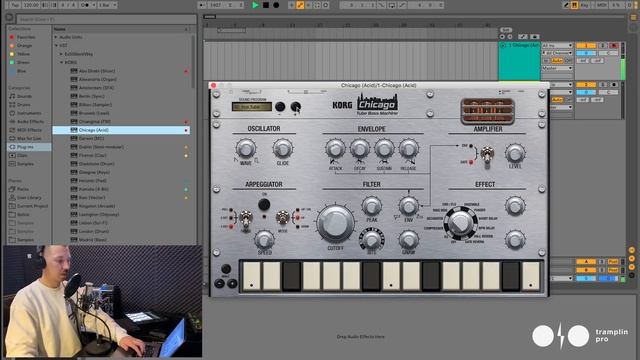Image resolution: width=640 pixels, height=360 pixels.
Task: Select the Abu Dhabi plug-in
Action: tap(97, 71)
